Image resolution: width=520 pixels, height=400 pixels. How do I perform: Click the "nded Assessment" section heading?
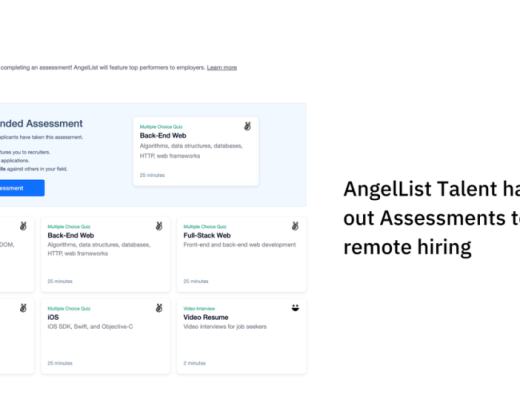tap(41, 124)
